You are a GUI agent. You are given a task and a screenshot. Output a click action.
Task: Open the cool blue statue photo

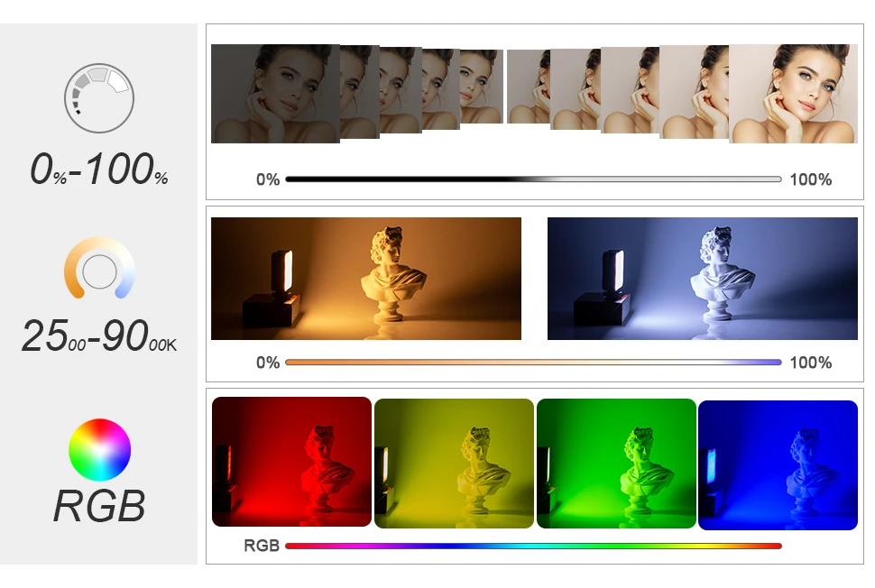[x=703, y=279]
